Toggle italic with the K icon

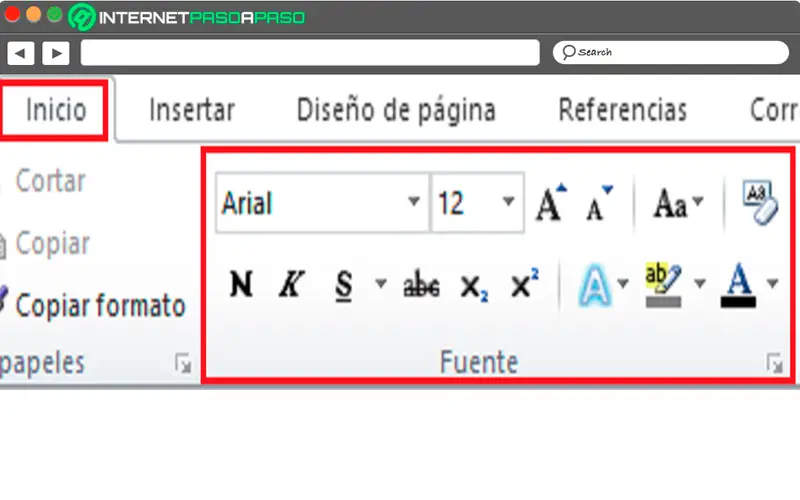pyautogui.click(x=291, y=284)
